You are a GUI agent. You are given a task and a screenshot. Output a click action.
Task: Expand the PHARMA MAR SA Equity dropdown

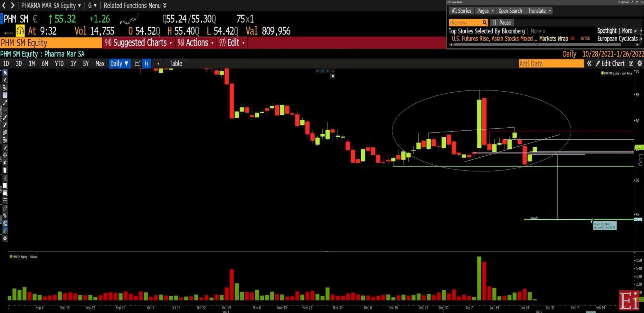pyautogui.click(x=51, y=5)
